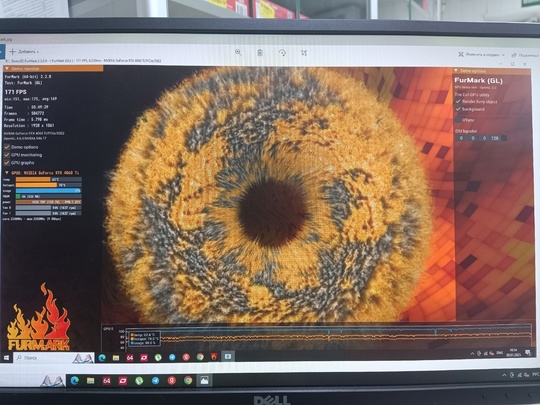Click FurMark flame icon in captured taskbar

click(214, 357)
